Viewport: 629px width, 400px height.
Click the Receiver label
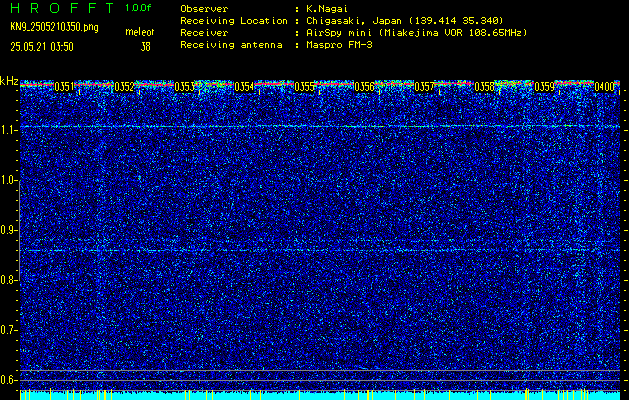pos(204,32)
